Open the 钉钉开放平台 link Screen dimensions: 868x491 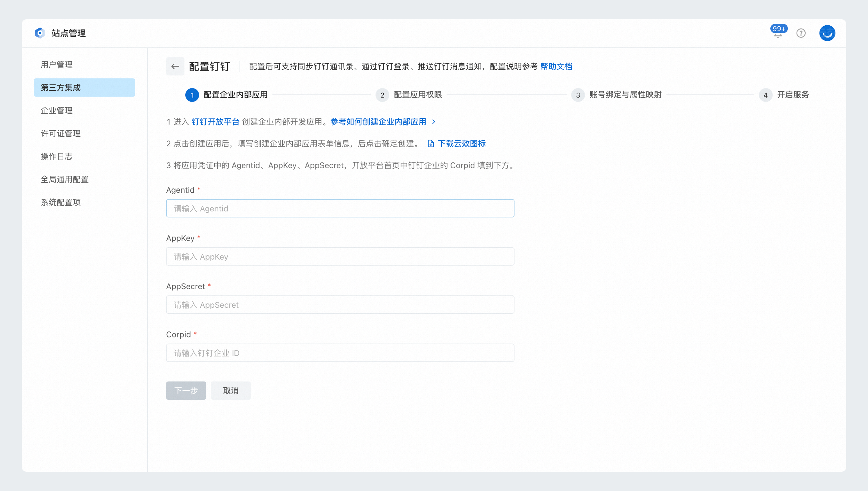(216, 122)
